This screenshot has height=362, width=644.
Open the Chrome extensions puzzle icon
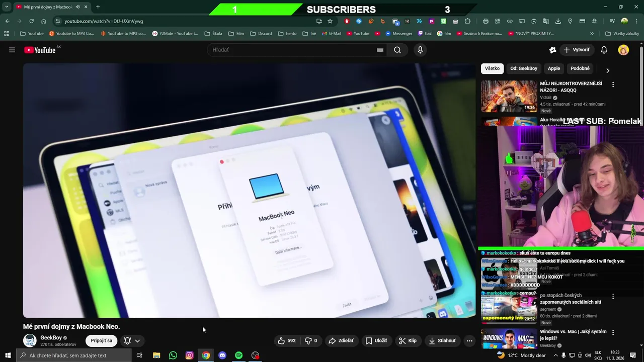click(468, 21)
